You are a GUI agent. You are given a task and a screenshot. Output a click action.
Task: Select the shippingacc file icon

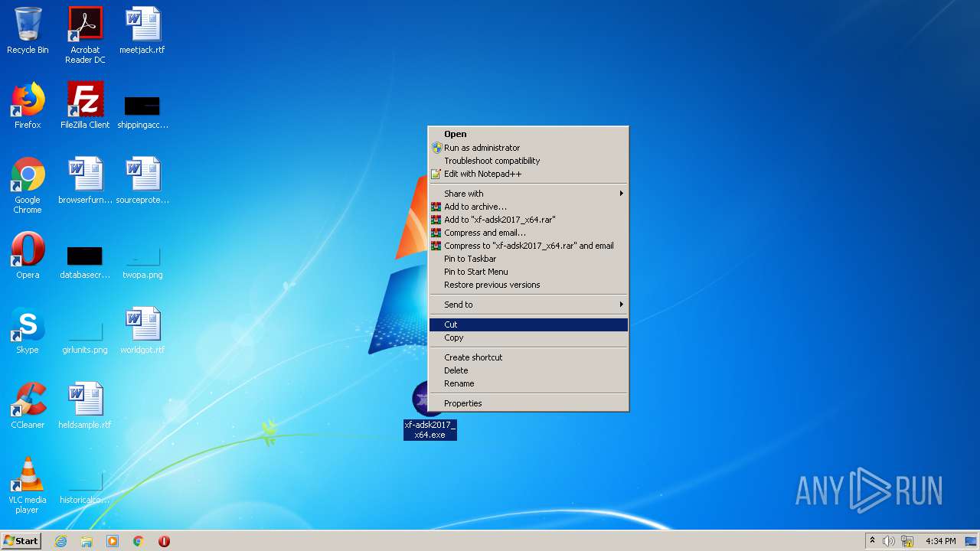click(x=142, y=111)
